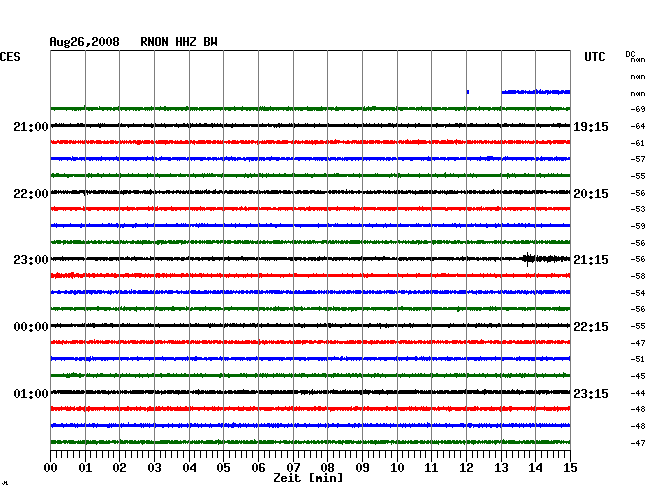Select the DC value -44
The height and width of the screenshot is (494, 650).
638,393
